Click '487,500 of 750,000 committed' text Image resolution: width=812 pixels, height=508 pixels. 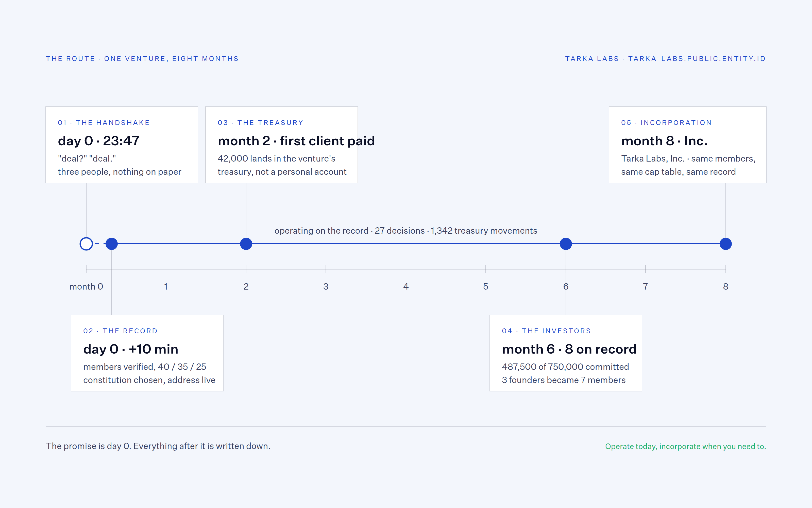click(565, 367)
